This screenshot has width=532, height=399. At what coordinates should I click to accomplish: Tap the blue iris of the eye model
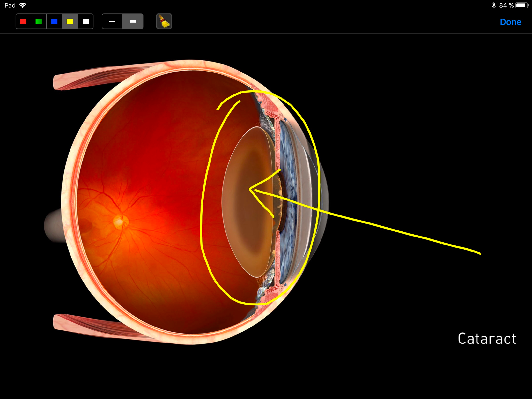[x=289, y=202]
